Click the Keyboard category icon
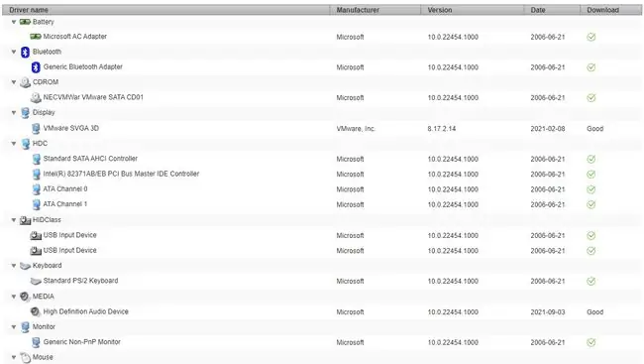644x364 pixels. click(25, 266)
